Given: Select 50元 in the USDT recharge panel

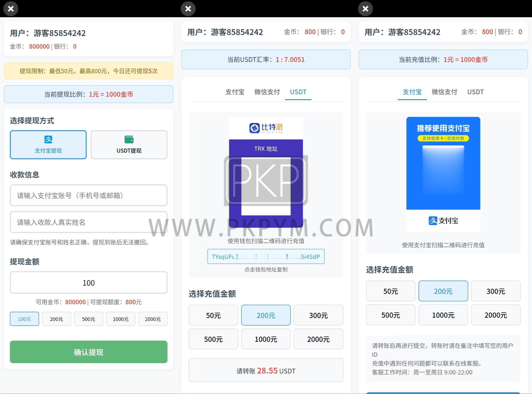Looking at the screenshot, I should coord(213,315).
